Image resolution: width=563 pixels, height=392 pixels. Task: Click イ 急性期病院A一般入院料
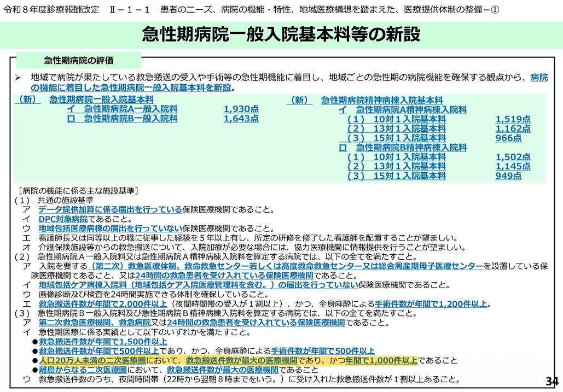122,109
